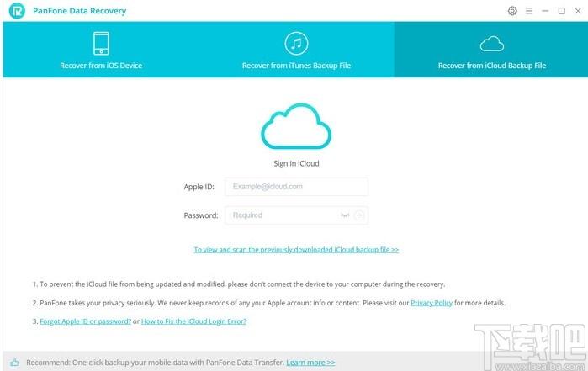Click the Password input field
This screenshot has width=588, height=371.
[x=296, y=215]
